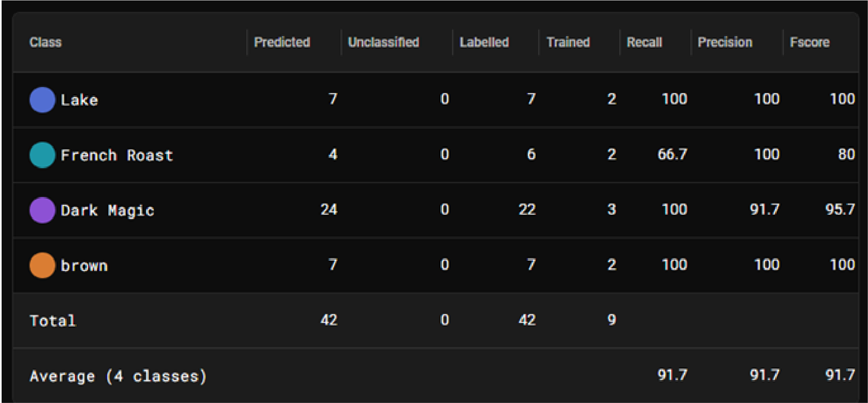Sort table by Fscore header
This screenshot has width=868, height=403.
[810, 42]
